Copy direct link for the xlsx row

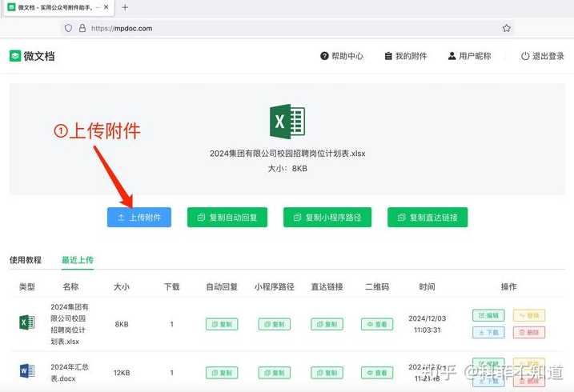327,324
